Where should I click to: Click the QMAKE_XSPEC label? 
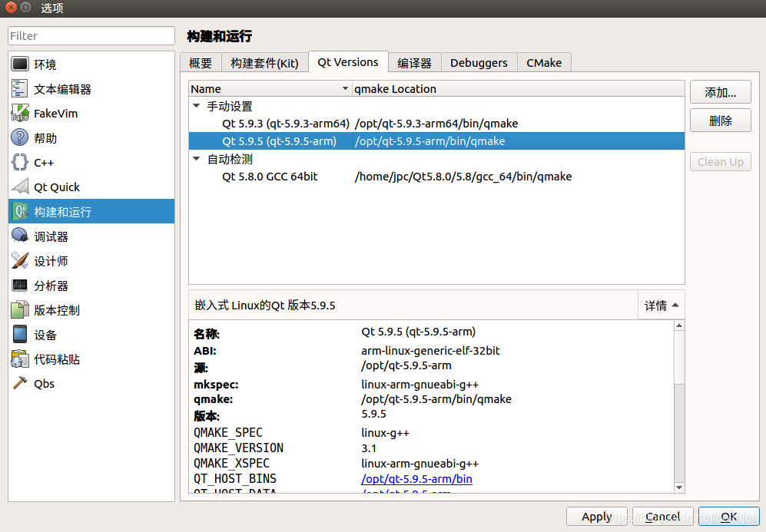pyautogui.click(x=231, y=463)
